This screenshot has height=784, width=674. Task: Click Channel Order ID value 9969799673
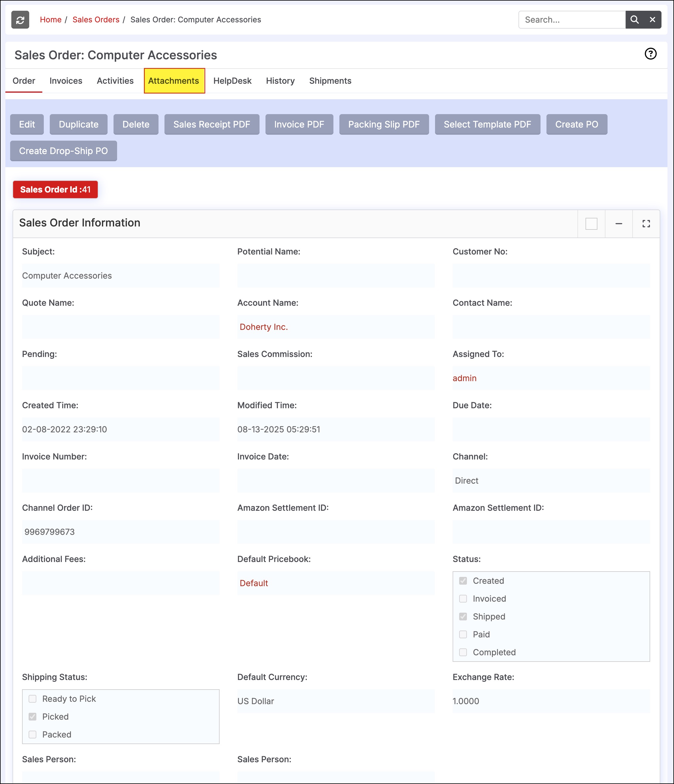tap(49, 532)
